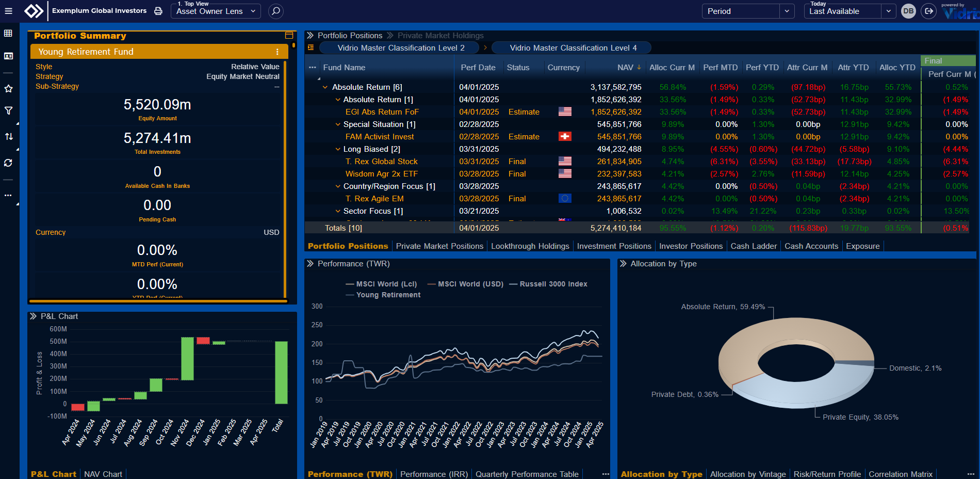Click the green Total bar in P&L chart
Image resolution: width=980 pixels, height=479 pixels.
pyautogui.click(x=281, y=373)
